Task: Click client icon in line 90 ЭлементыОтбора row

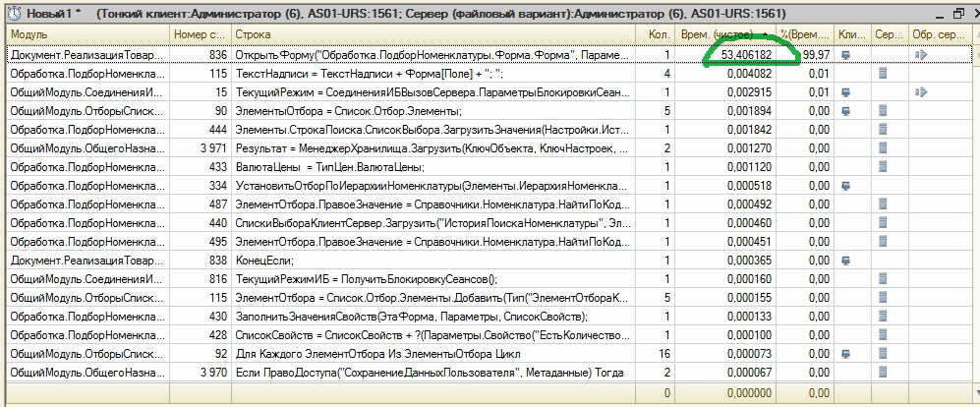Action: click(x=847, y=111)
